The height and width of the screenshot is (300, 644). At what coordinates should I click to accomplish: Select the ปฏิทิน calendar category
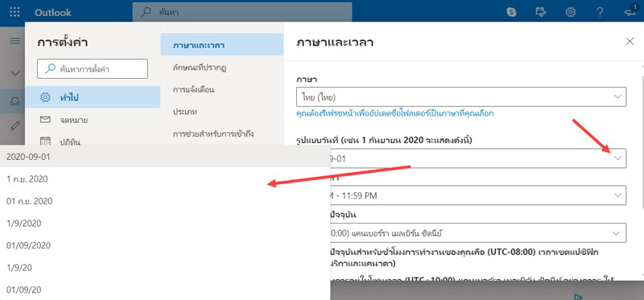[93, 142]
